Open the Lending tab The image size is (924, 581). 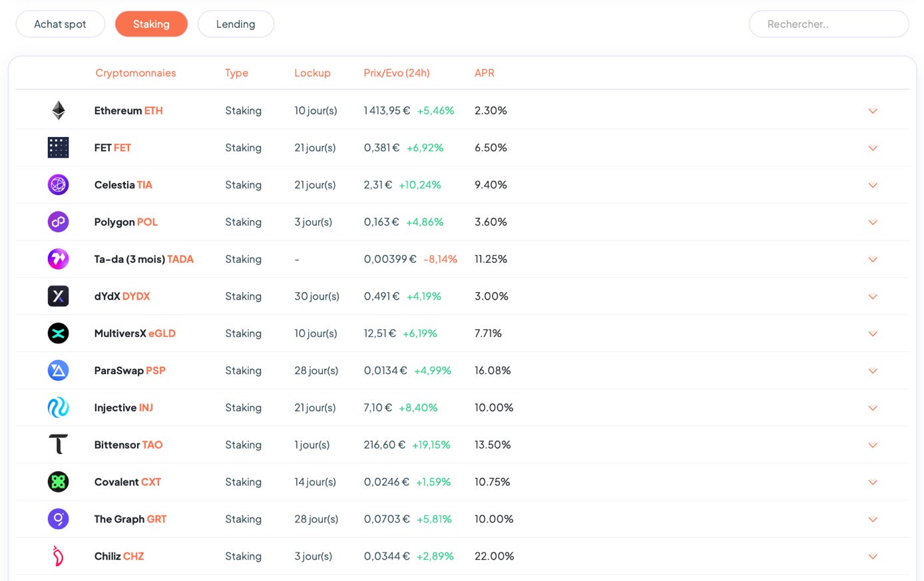tap(236, 24)
